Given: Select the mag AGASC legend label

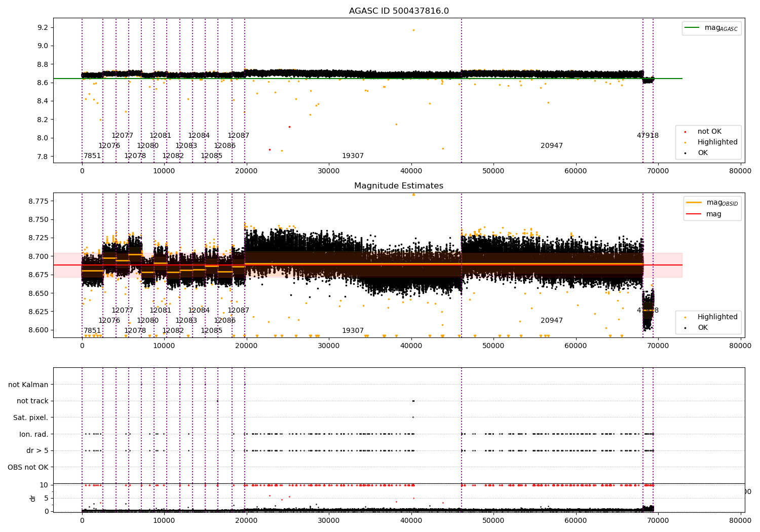Looking at the screenshot, I should tap(721, 28).
